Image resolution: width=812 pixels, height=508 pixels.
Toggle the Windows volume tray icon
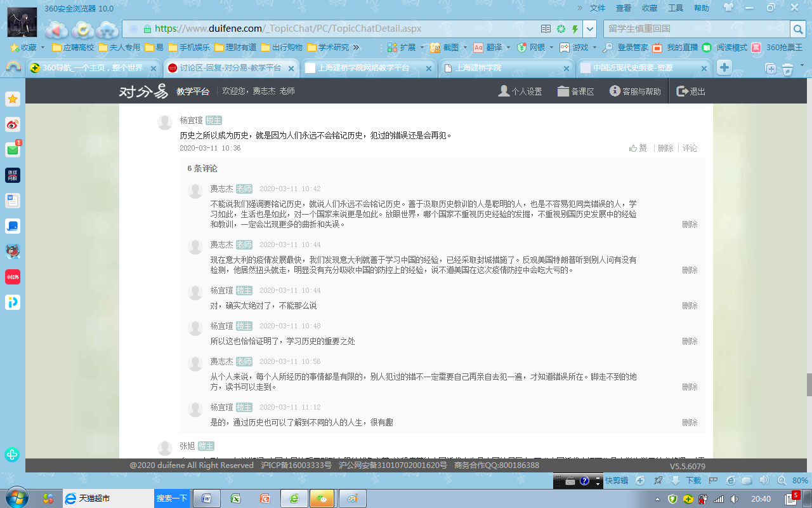(733, 499)
